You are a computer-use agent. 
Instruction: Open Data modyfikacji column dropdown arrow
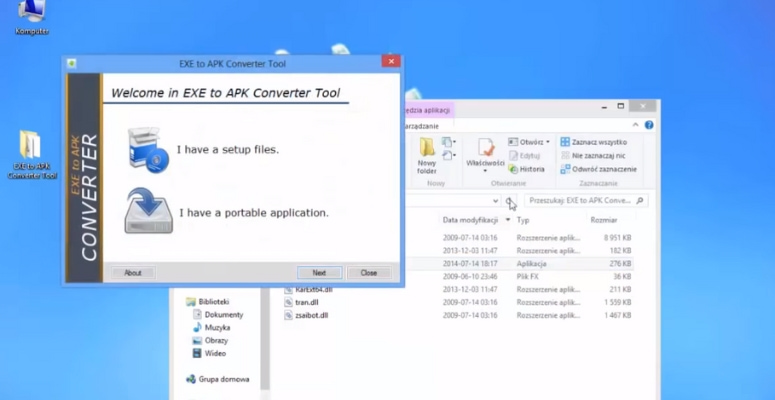[507, 219]
